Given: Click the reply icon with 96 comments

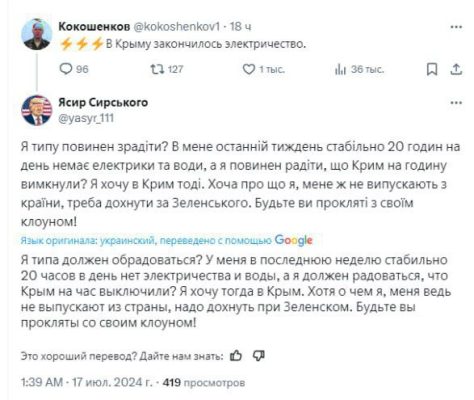Looking at the screenshot, I should 66,69.
